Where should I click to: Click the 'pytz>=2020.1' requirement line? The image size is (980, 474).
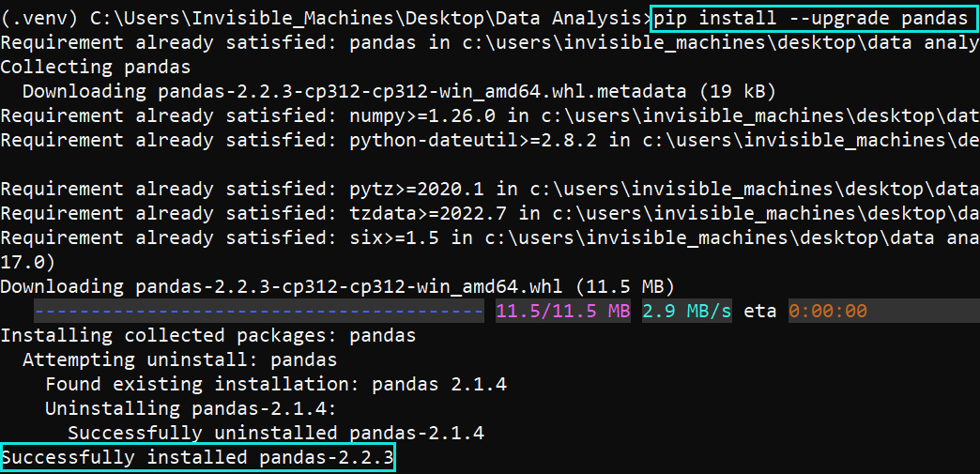pos(490,190)
